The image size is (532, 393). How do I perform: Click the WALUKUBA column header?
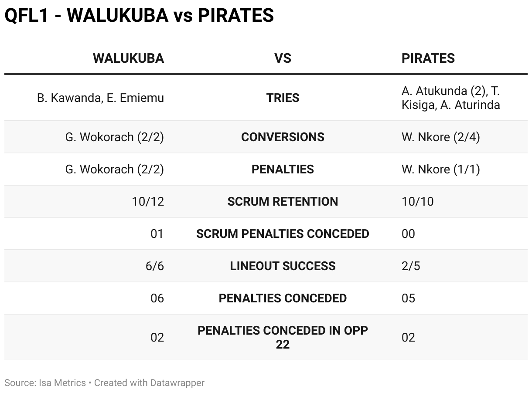128,58
